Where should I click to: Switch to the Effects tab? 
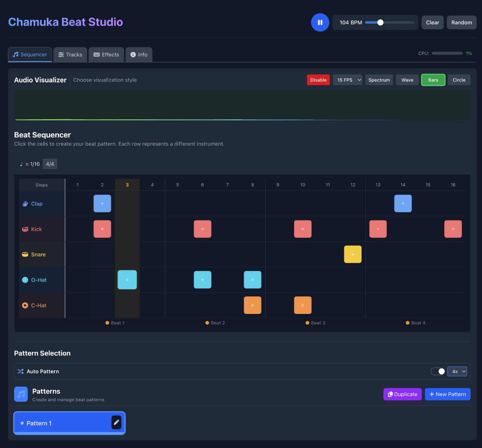[106, 55]
